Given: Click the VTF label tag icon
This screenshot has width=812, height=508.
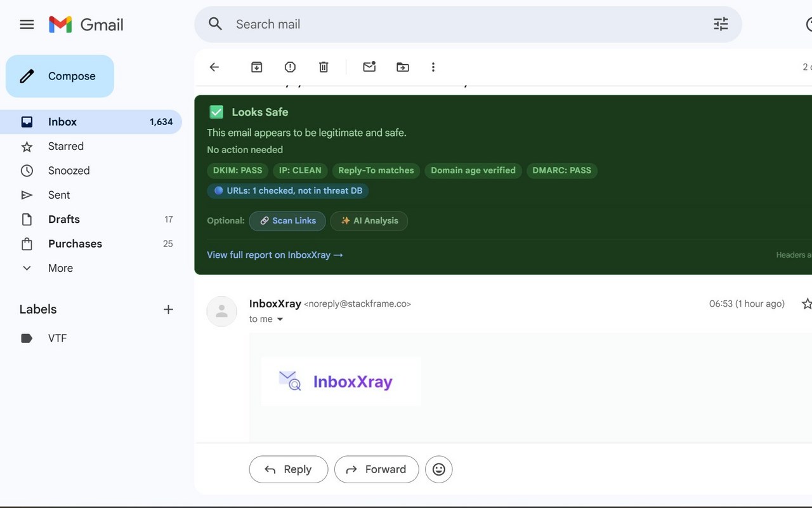Looking at the screenshot, I should (27, 338).
